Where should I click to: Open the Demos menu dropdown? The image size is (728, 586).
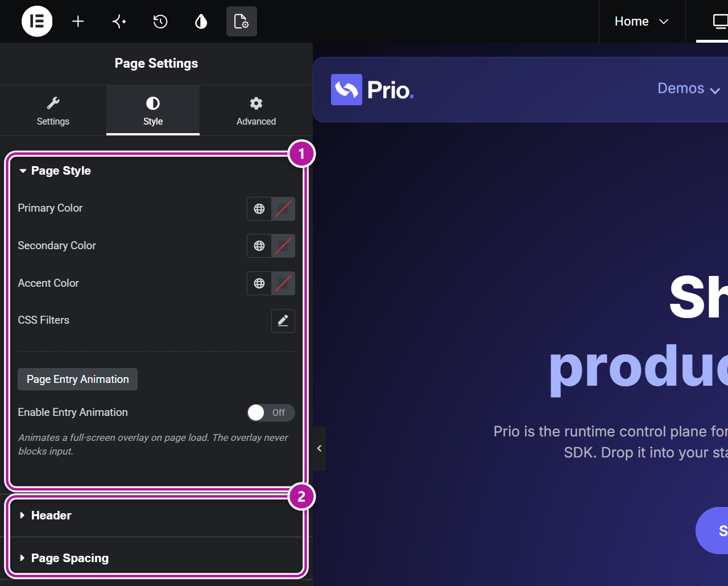click(689, 89)
